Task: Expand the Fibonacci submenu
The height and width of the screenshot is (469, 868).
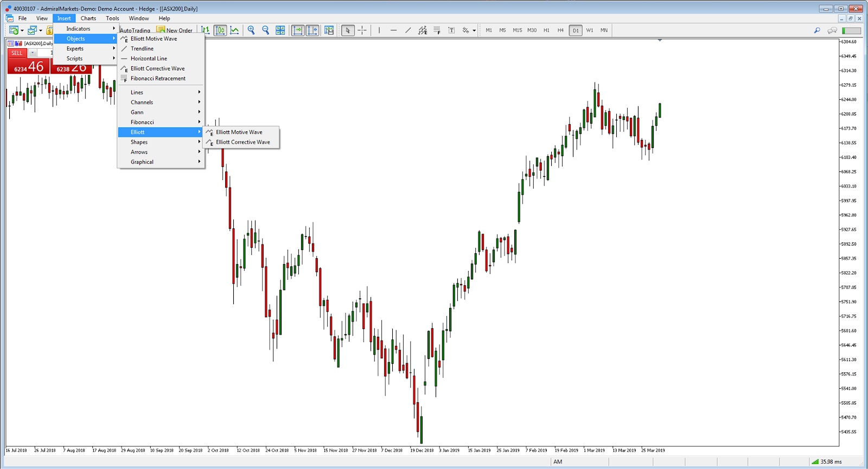Action: coord(161,122)
